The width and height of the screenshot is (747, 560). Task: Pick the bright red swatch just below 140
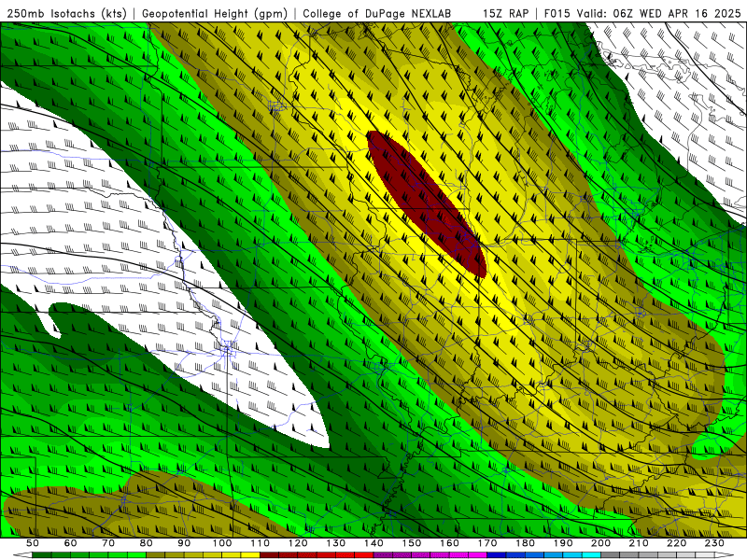[x=364, y=554]
